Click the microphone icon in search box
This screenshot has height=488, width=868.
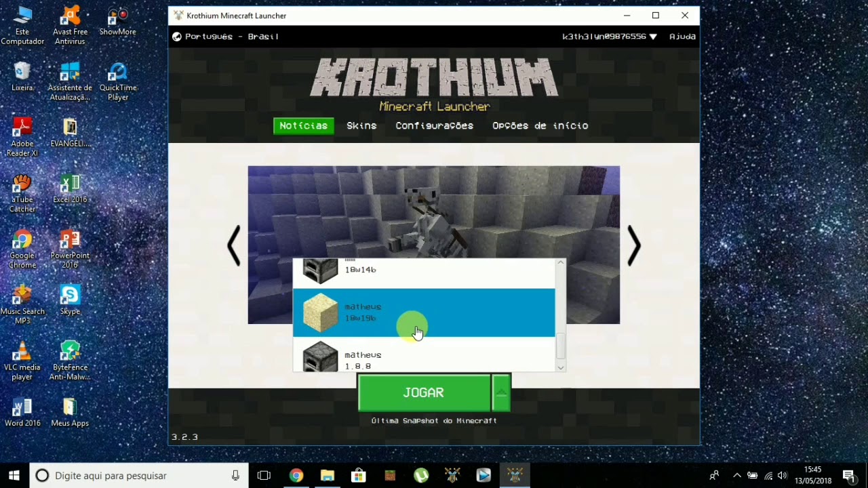click(235, 476)
